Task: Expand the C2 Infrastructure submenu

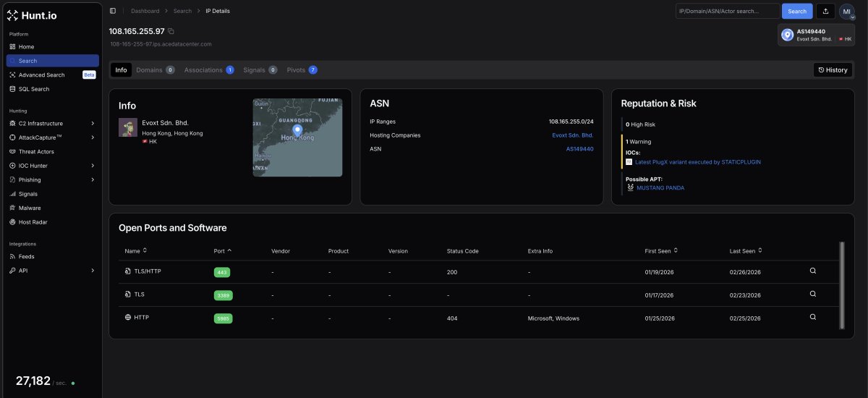Action: point(93,124)
